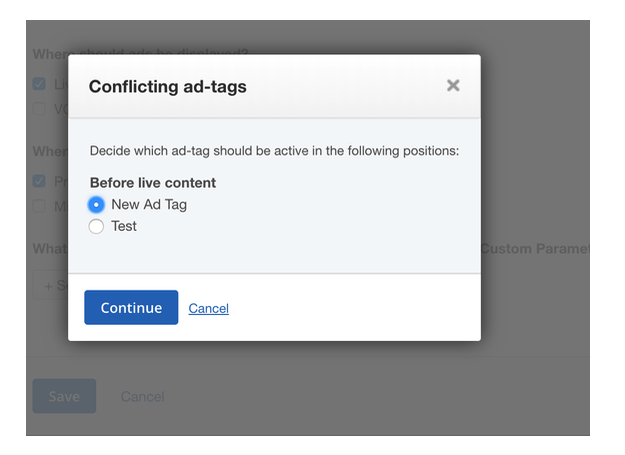Viewport: 625px width, 455px height.
Task: Click the 'New Ad Tag' option label
Action: click(149, 204)
